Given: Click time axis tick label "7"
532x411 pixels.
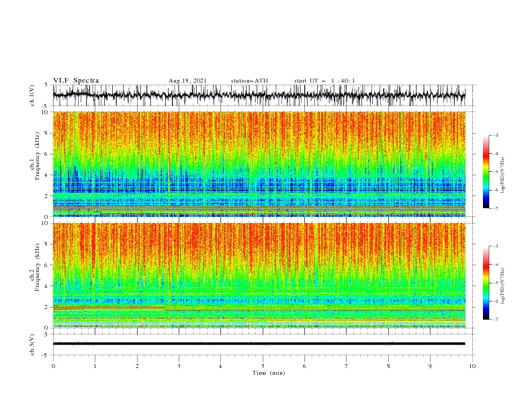Looking at the screenshot, I should [347, 366].
